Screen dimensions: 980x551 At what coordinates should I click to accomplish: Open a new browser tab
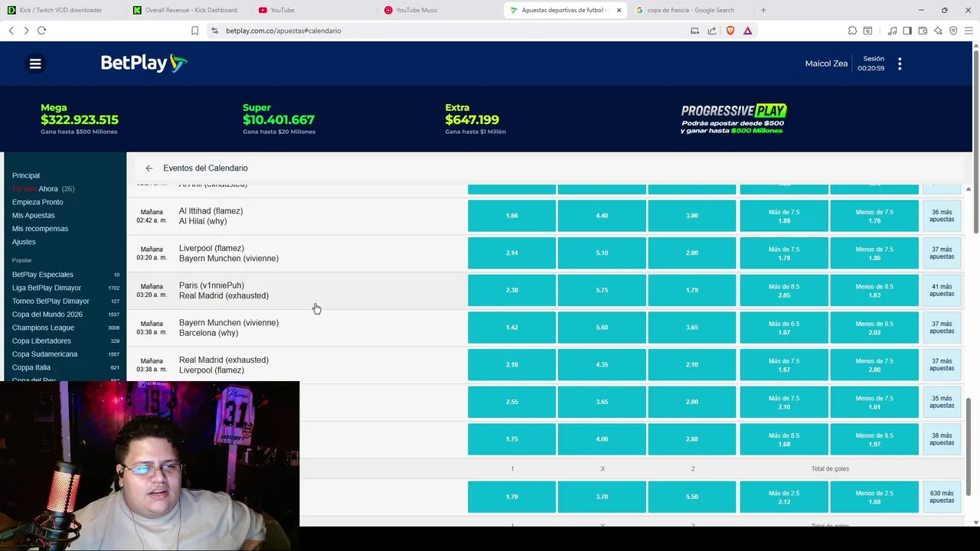click(x=763, y=10)
